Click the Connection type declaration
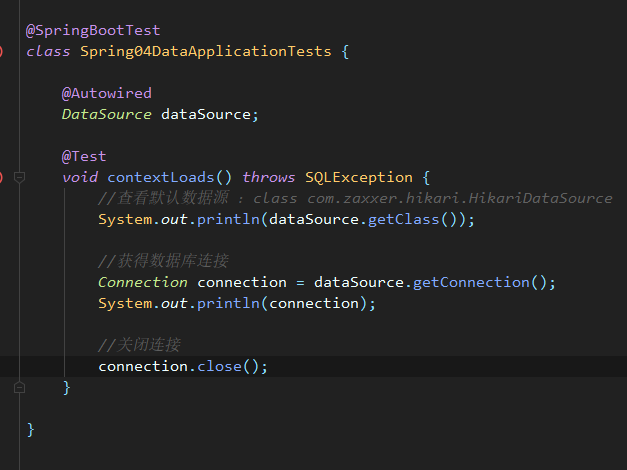The width and height of the screenshot is (627, 470). click(142, 282)
